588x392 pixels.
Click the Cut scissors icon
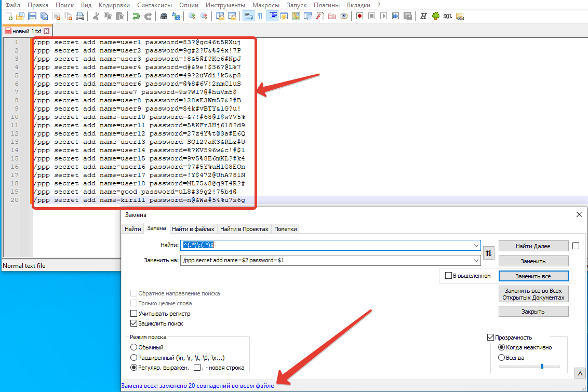96,16
